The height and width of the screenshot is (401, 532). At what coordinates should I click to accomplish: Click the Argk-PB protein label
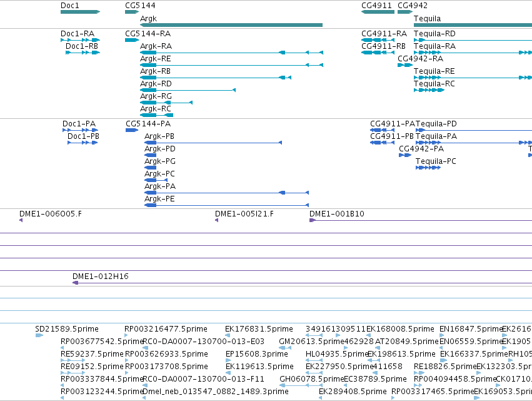(x=159, y=136)
